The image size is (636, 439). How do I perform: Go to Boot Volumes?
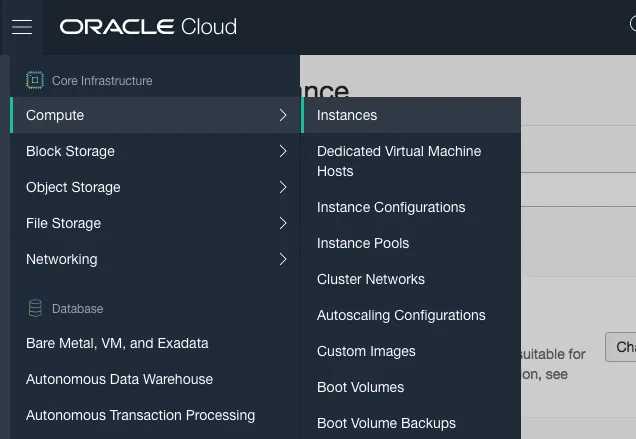(x=360, y=387)
